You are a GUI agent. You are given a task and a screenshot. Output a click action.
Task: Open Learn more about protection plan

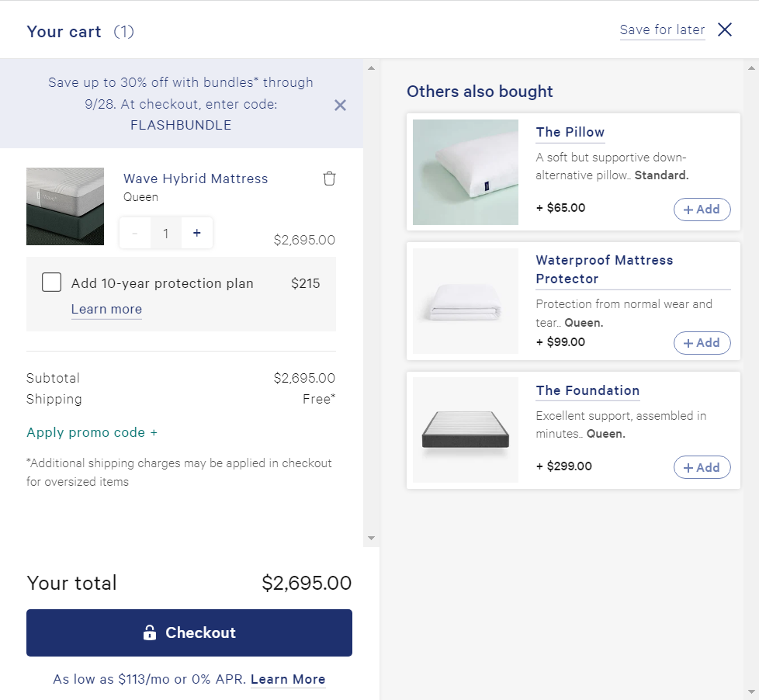(x=106, y=309)
